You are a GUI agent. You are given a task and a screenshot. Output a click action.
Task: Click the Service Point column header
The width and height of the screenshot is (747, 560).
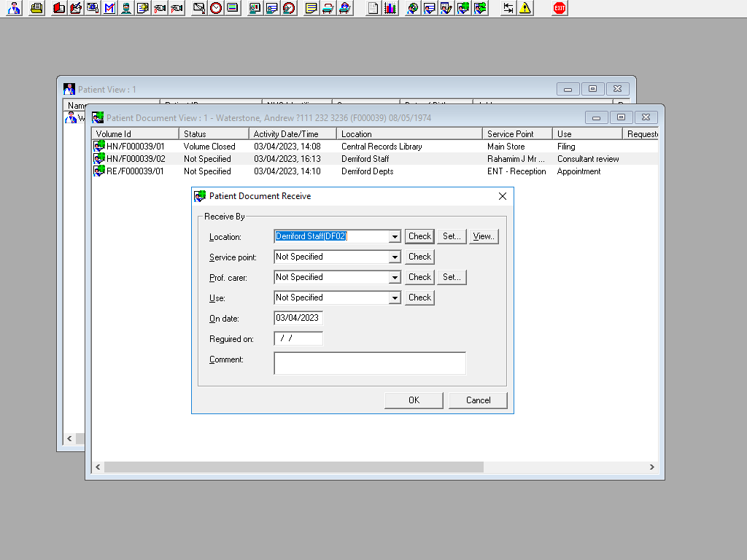coord(517,134)
